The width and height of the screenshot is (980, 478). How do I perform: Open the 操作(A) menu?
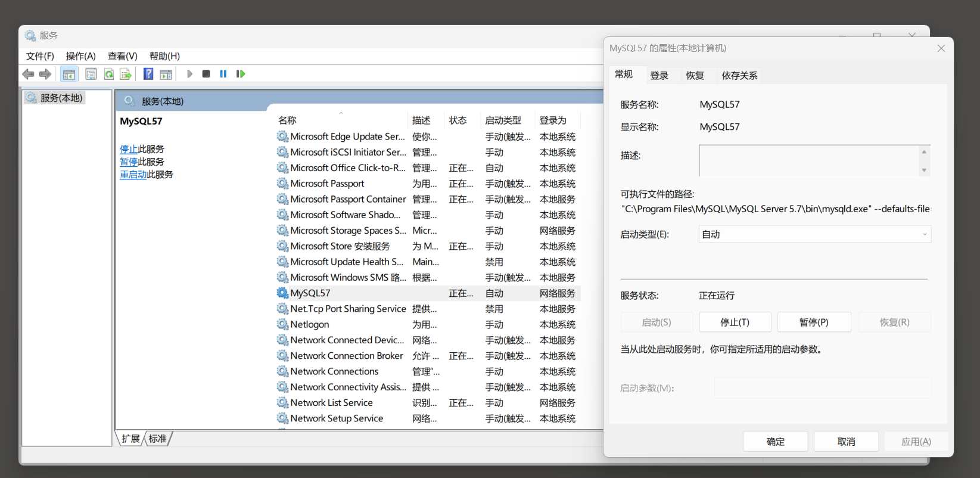pos(80,56)
